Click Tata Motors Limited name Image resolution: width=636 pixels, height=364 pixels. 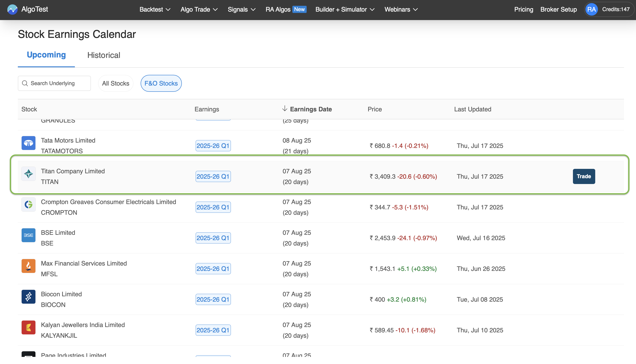tap(68, 140)
